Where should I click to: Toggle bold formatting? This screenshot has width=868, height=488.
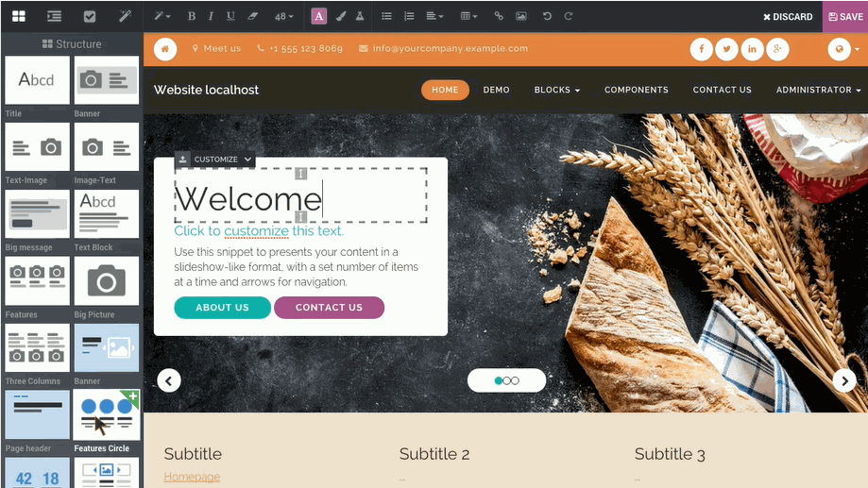point(192,16)
